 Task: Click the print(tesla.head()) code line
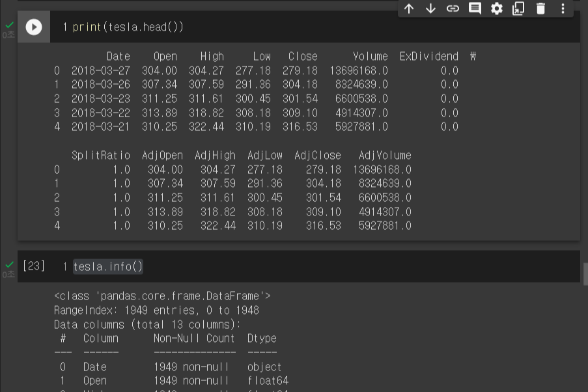tap(128, 27)
